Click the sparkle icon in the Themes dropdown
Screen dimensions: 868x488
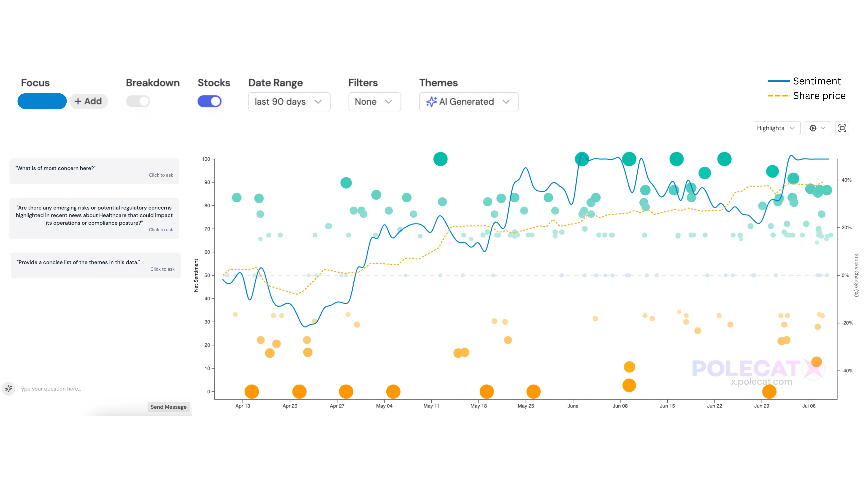pyautogui.click(x=431, y=102)
